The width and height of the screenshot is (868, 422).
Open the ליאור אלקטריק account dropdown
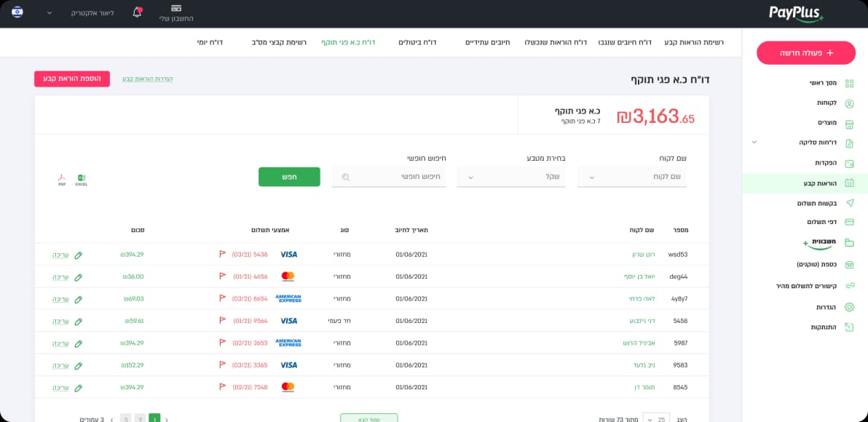pyautogui.click(x=50, y=12)
